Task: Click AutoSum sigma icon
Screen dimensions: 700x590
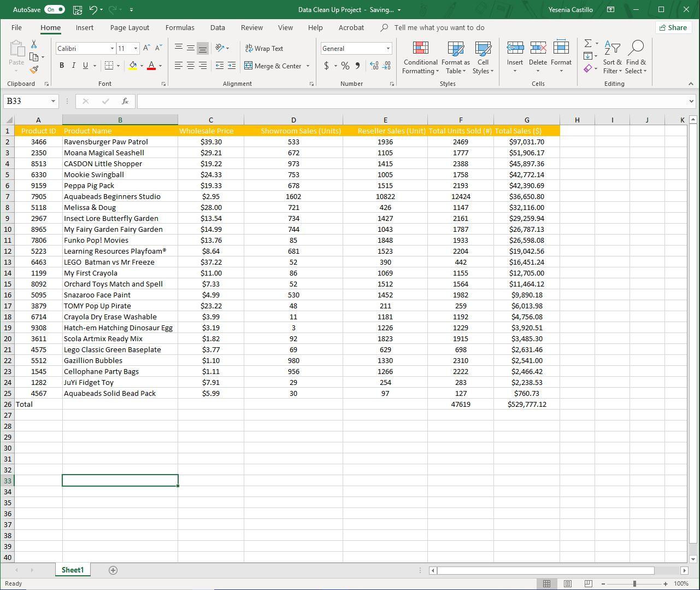Action: pos(587,43)
